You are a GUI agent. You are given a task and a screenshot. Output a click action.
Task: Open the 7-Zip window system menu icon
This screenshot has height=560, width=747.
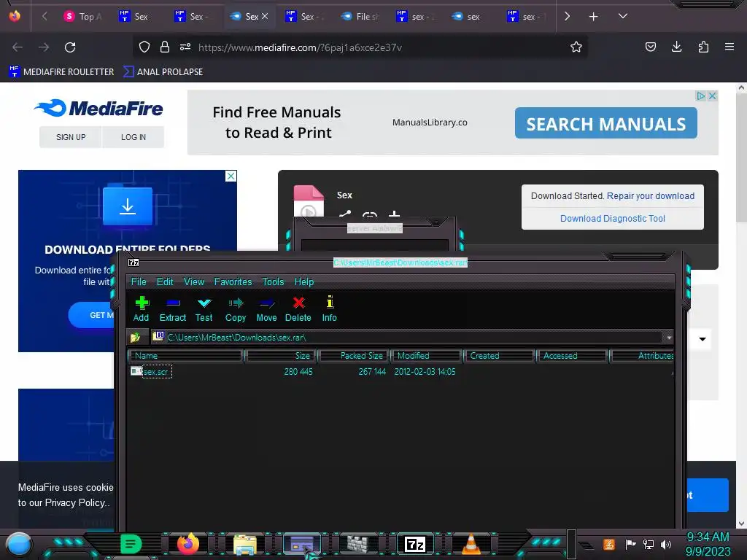point(134,262)
